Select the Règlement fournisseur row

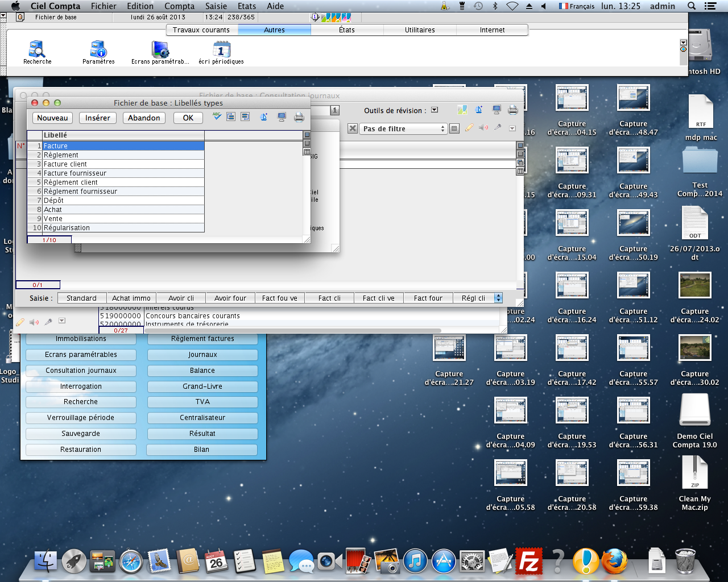[116, 192]
